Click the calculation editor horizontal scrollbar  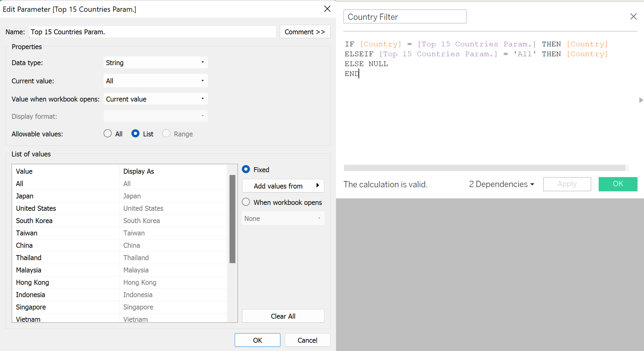click(485, 168)
